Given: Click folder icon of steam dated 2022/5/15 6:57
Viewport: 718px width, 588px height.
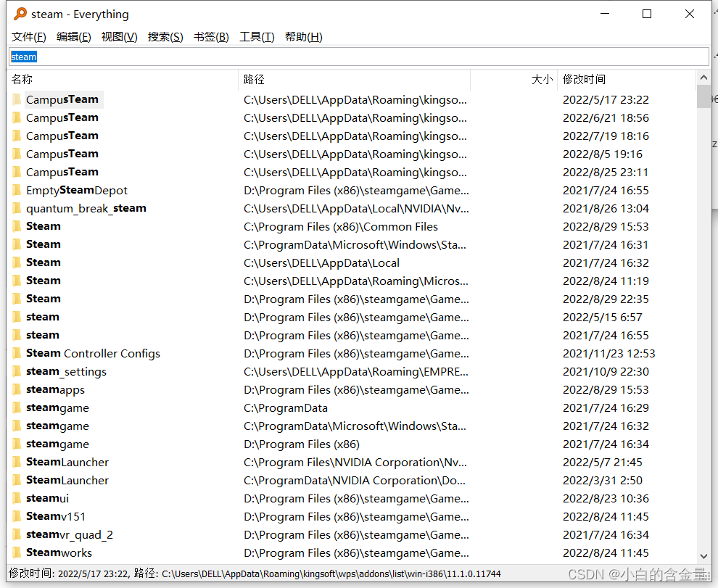Looking at the screenshot, I should click(x=17, y=317).
